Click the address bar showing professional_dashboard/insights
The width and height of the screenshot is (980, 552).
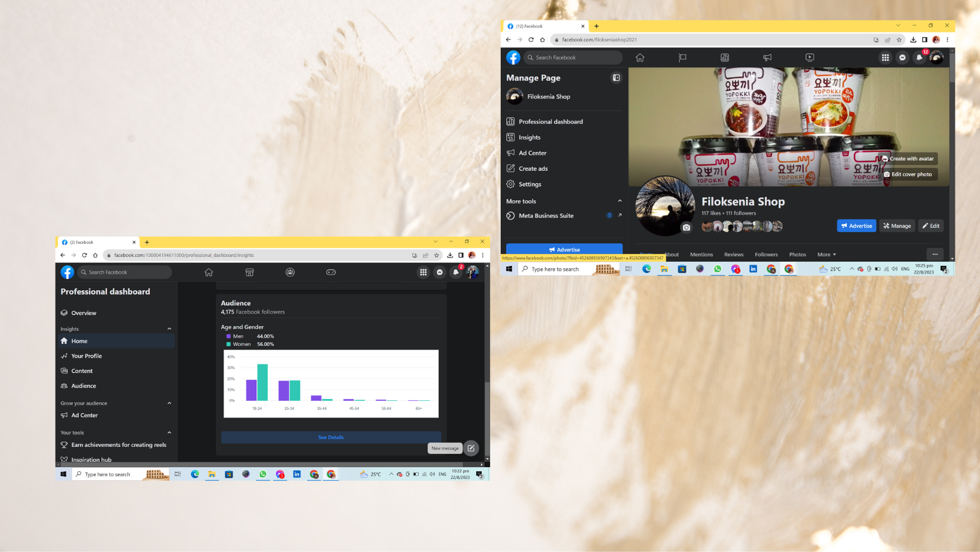tap(257, 255)
